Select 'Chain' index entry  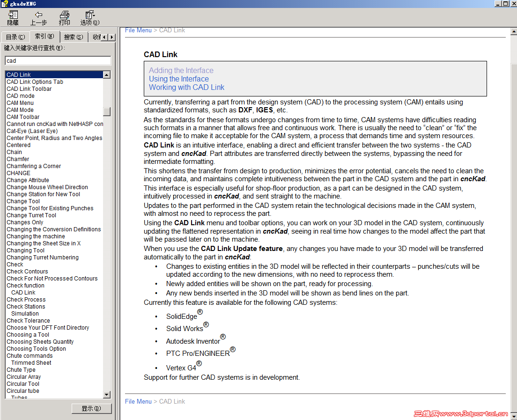point(14,152)
